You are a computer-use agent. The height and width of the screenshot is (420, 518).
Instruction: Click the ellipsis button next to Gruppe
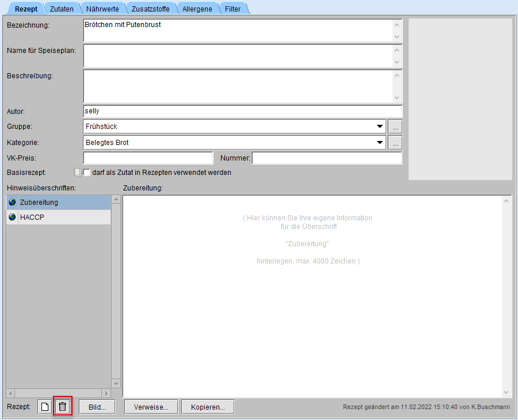click(395, 127)
